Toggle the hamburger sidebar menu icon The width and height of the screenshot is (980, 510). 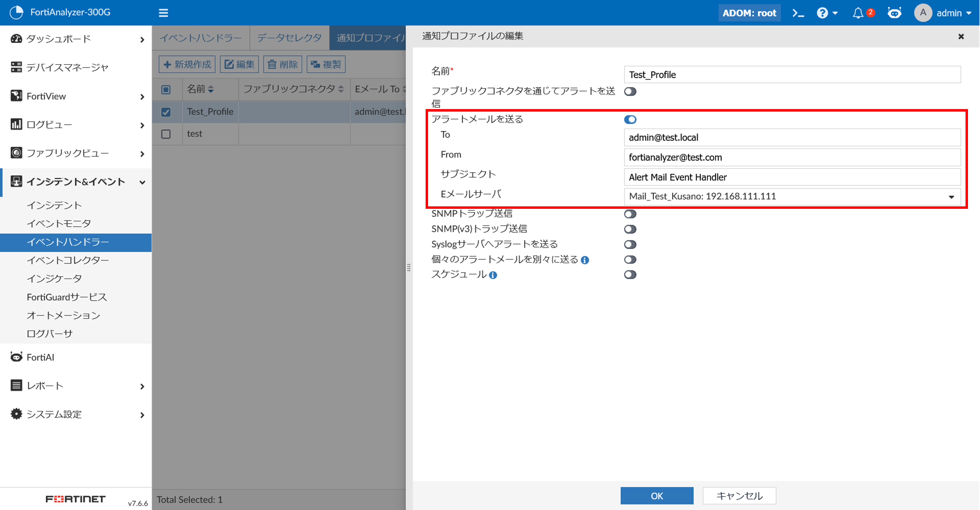163,13
